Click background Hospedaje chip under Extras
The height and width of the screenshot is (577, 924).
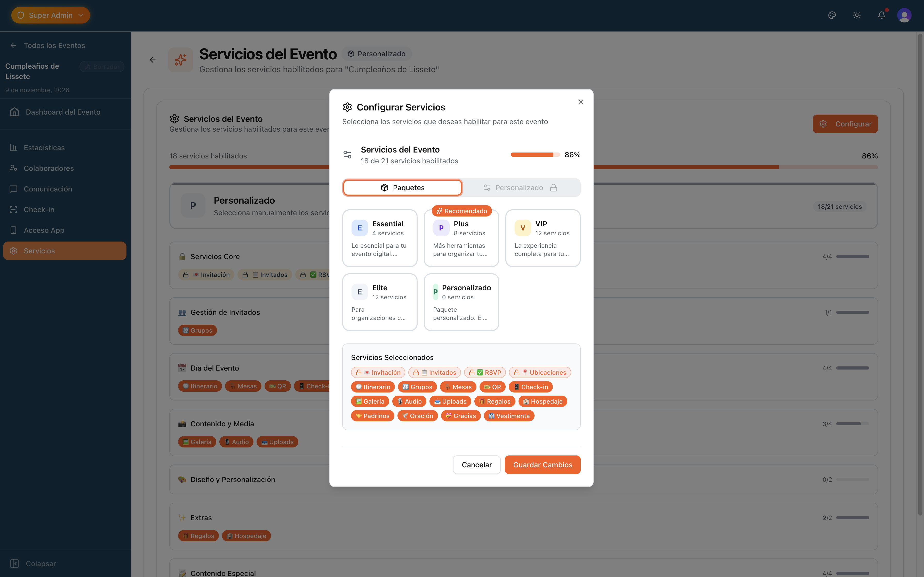246,536
